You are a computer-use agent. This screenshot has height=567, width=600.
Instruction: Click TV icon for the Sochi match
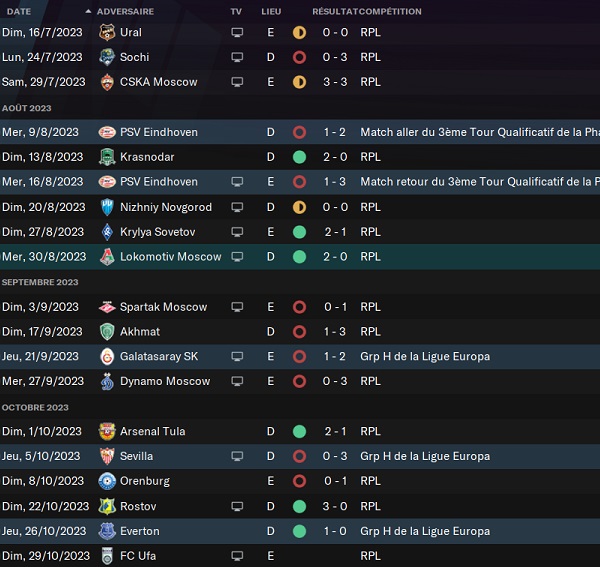[237, 57]
